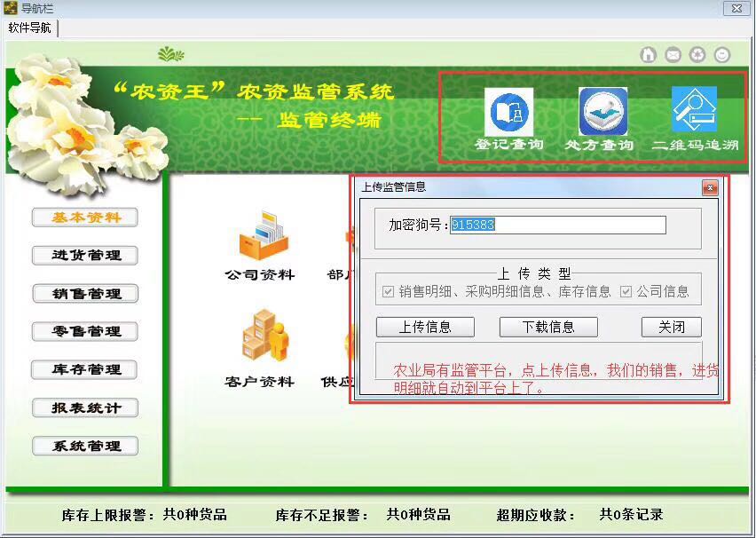Click the 关闭 button in the dialog
The height and width of the screenshot is (538, 756).
click(671, 327)
